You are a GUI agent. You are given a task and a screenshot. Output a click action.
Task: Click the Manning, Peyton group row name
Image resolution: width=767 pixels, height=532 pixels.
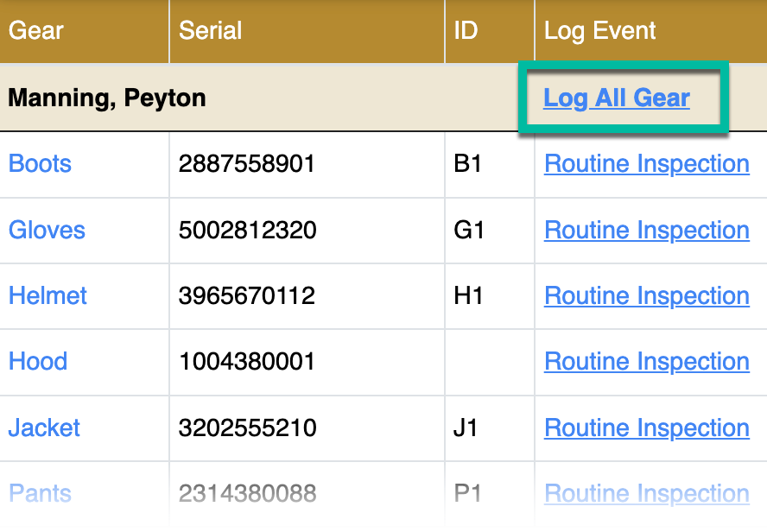tap(107, 98)
